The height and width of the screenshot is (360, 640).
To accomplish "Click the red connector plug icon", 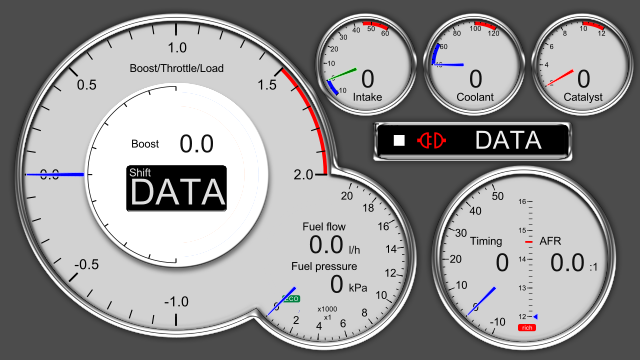I will 431,140.
